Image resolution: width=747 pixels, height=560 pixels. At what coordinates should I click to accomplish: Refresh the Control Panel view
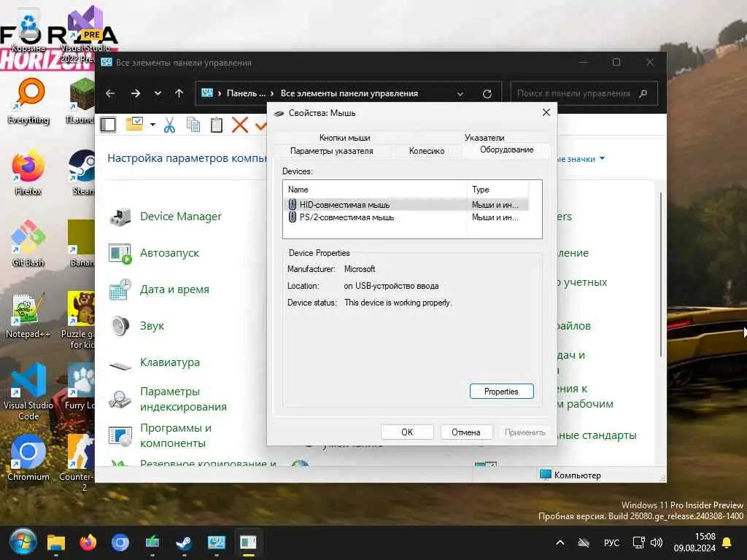[487, 94]
